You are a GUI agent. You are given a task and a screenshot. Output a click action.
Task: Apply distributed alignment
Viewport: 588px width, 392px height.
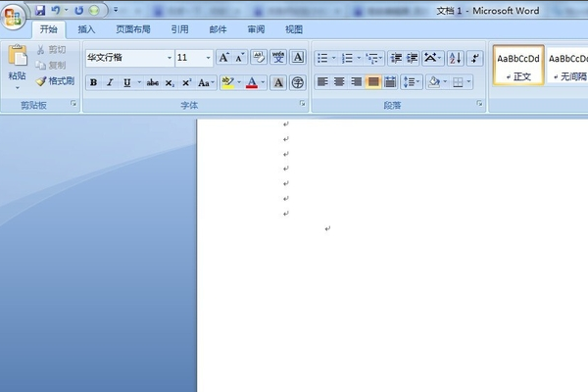click(390, 81)
